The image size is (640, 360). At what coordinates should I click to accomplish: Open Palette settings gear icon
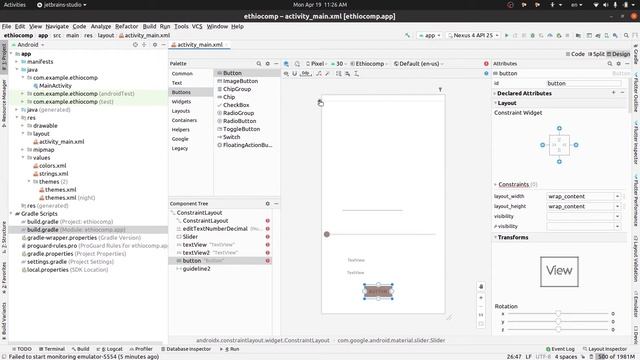pyautogui.click(x=268, y=64)
